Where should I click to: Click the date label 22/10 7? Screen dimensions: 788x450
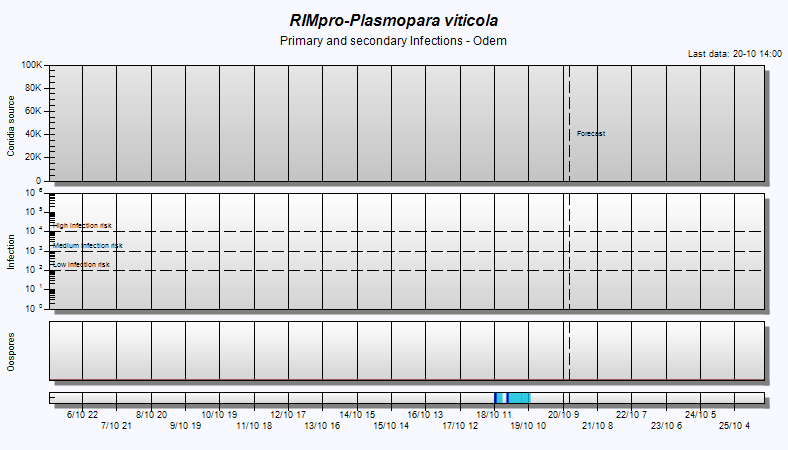(x=632, y=415)
